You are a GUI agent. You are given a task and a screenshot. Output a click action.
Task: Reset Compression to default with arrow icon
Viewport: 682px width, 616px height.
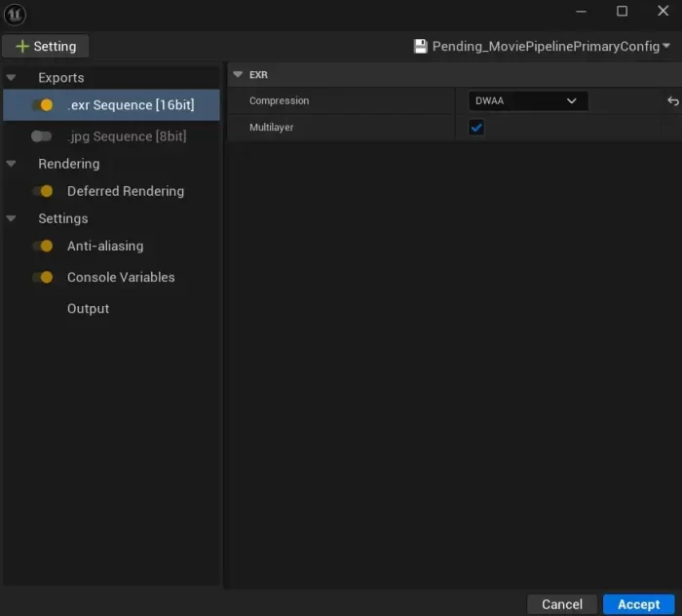click(672, 101)
